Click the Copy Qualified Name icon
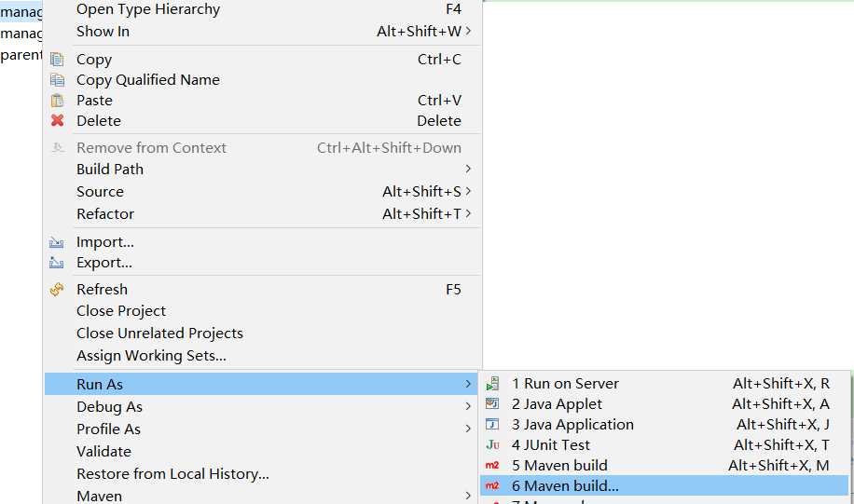 57,79
